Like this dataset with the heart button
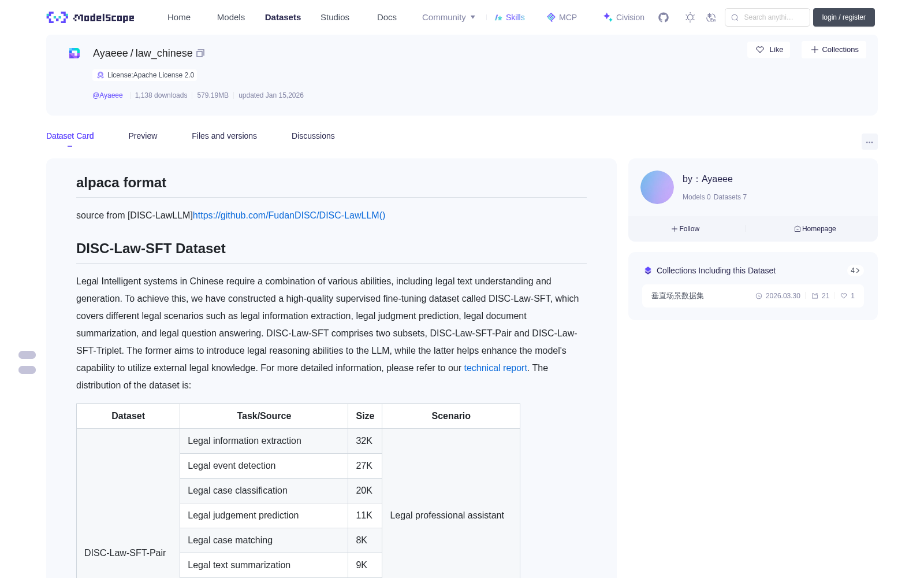 [769, 50]
